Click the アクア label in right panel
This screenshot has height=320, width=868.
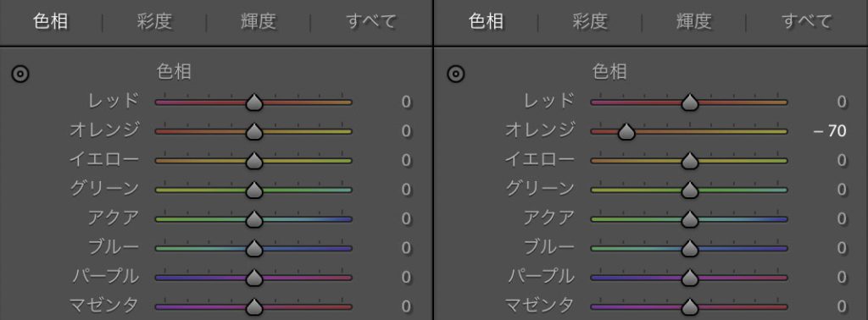pos(549,218)
